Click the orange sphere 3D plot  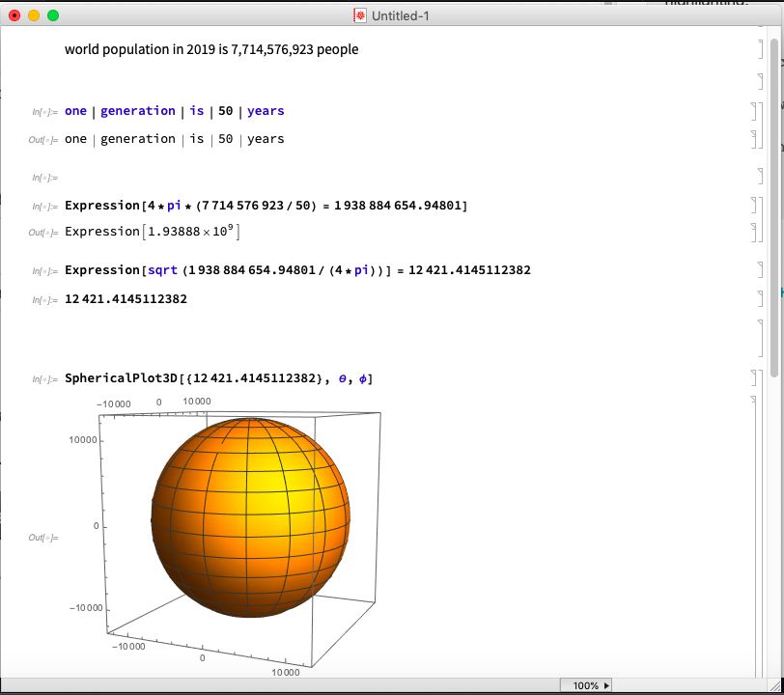250,517
